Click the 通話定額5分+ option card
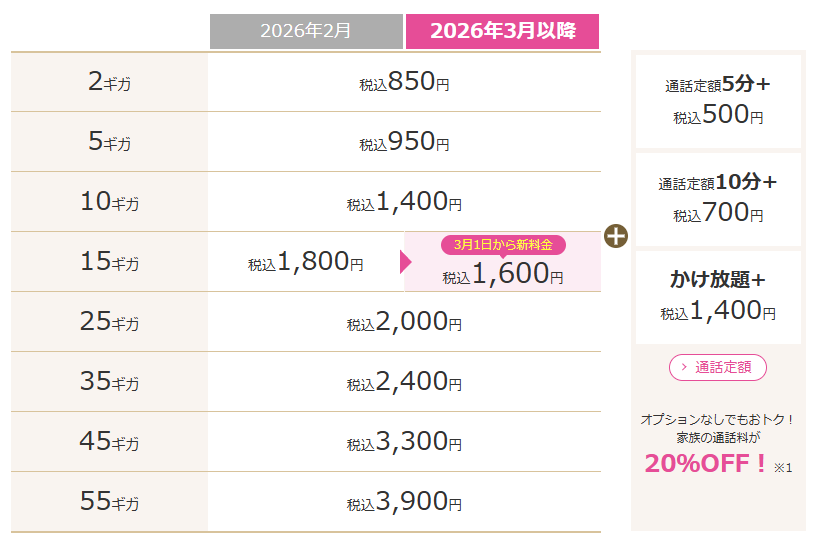The image size is (816, 544). coord(718,100)
